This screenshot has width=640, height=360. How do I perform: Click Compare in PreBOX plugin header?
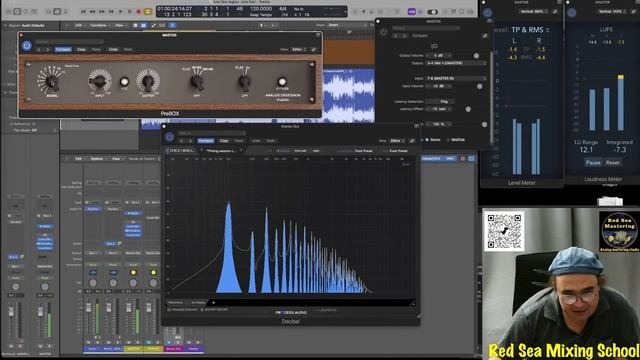[x=63, y=49]
